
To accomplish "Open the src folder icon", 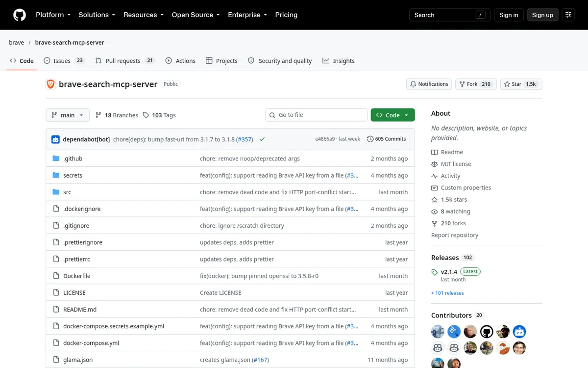I will point(56,192).
